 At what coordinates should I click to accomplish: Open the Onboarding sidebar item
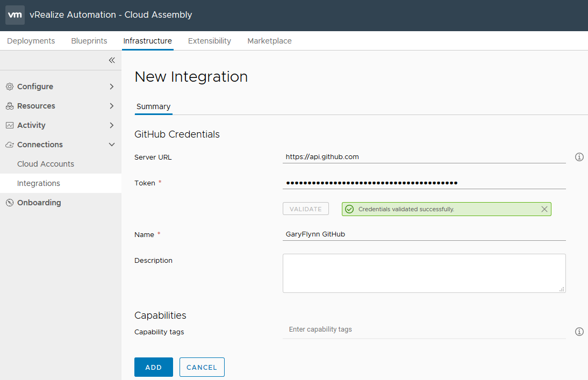(39, 203)
